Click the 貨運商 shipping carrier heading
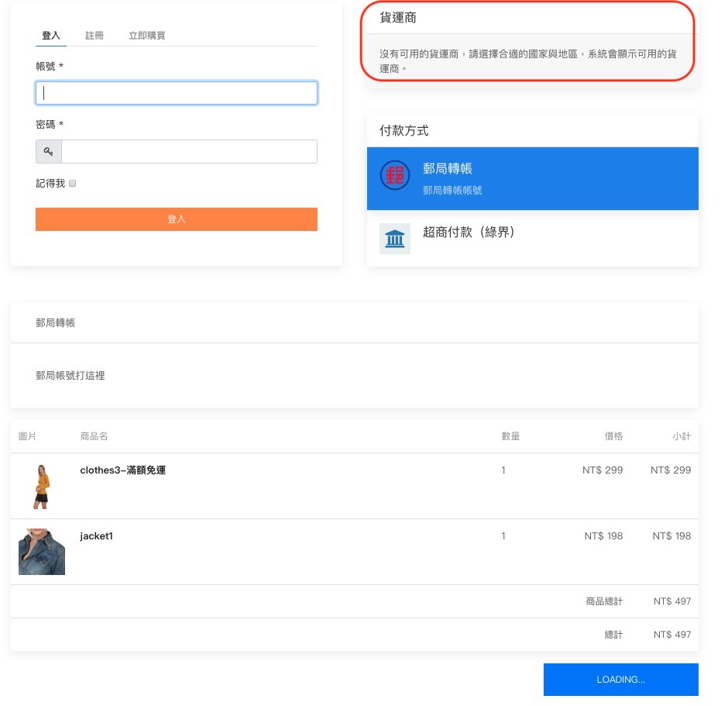728x706 pixels. click(397, 18)
